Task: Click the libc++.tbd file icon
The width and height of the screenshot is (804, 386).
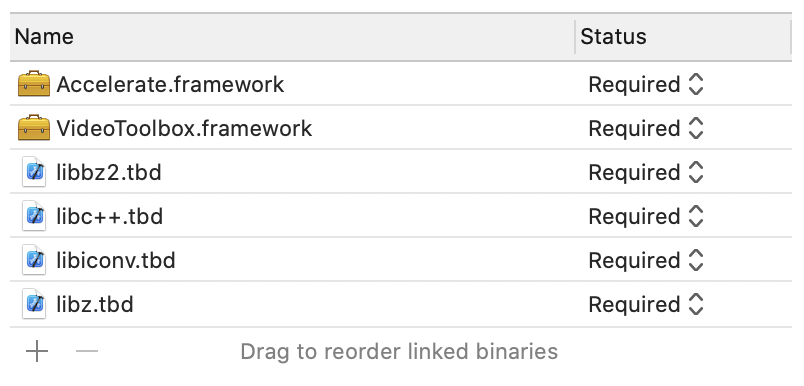Action: pos(34,217)
